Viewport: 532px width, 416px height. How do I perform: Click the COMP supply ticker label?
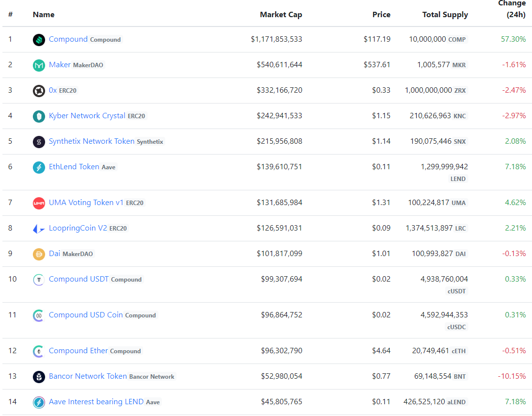(x=457, y=39)
